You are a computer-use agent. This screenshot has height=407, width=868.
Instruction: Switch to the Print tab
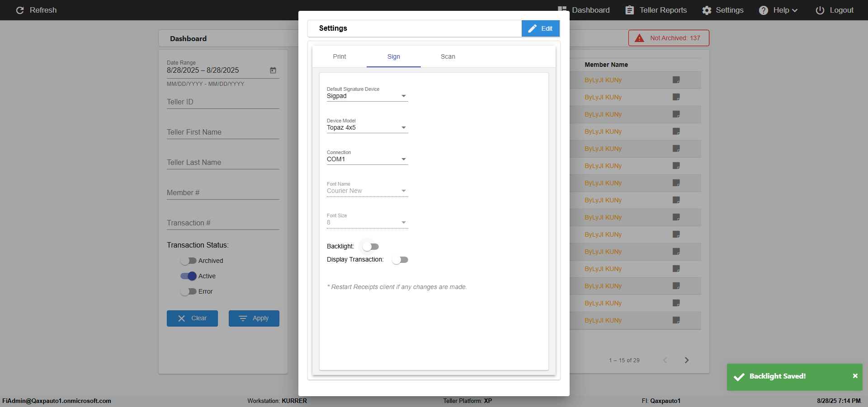coord(340,56)
